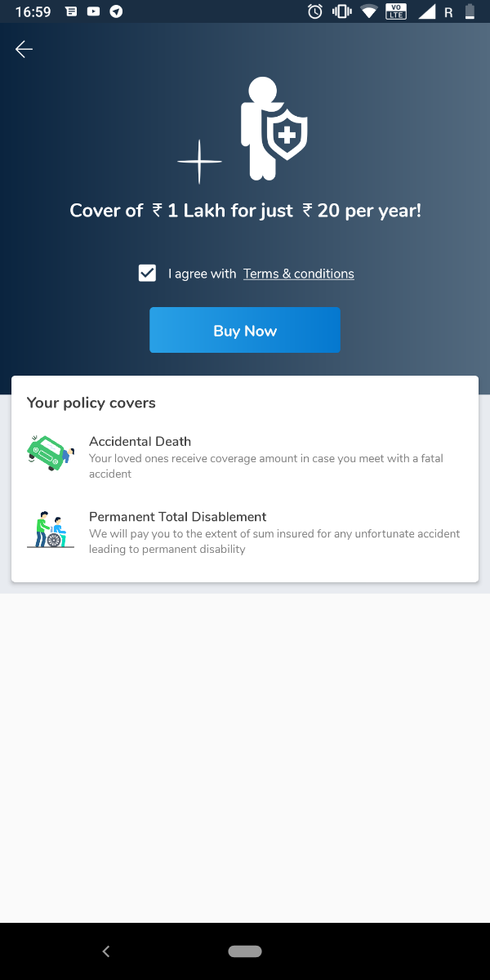Tap the 'Your policy covers' heading
Image resolution: width=490 pixels, height=980 pixels.
[91, 403]
